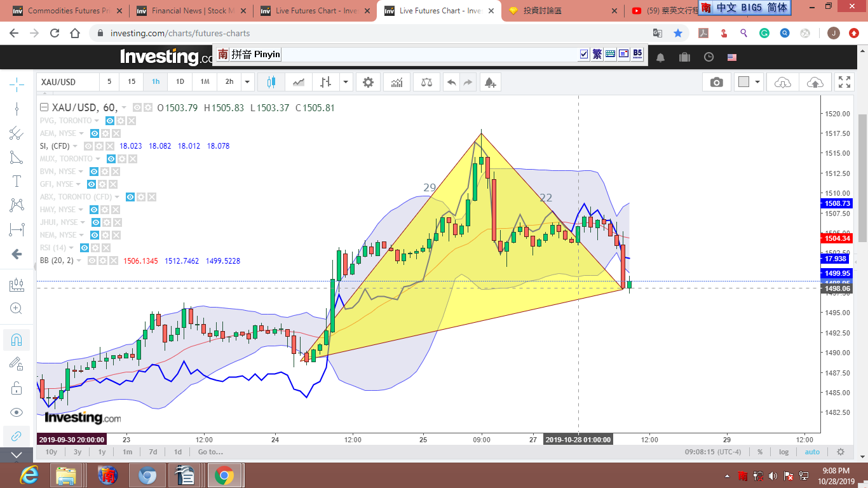The height and width of the screenshot is (488, 868).
Task: Add an alert with bell-plus icon
Action: (489, 82)
